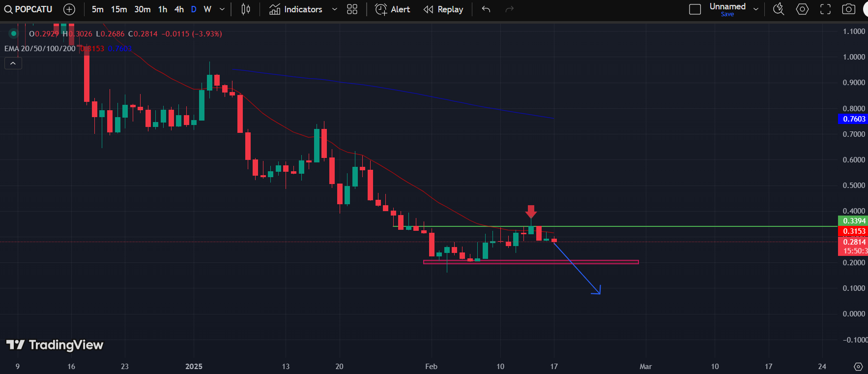Switch to 4h timeframe

(x=179, y=9)
